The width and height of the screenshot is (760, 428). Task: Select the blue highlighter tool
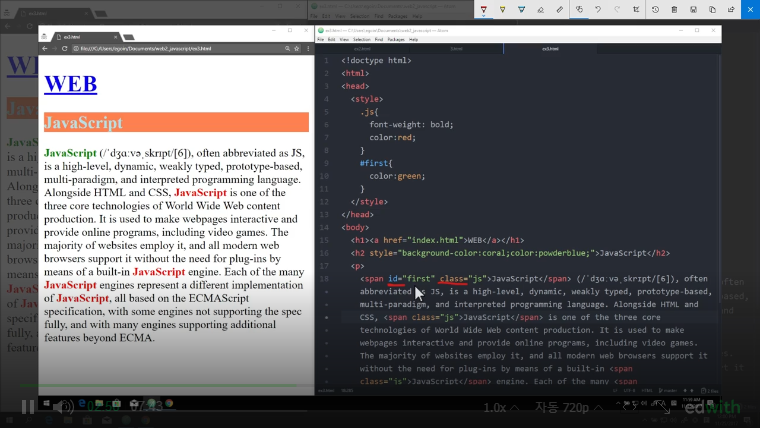pos(522,10)
